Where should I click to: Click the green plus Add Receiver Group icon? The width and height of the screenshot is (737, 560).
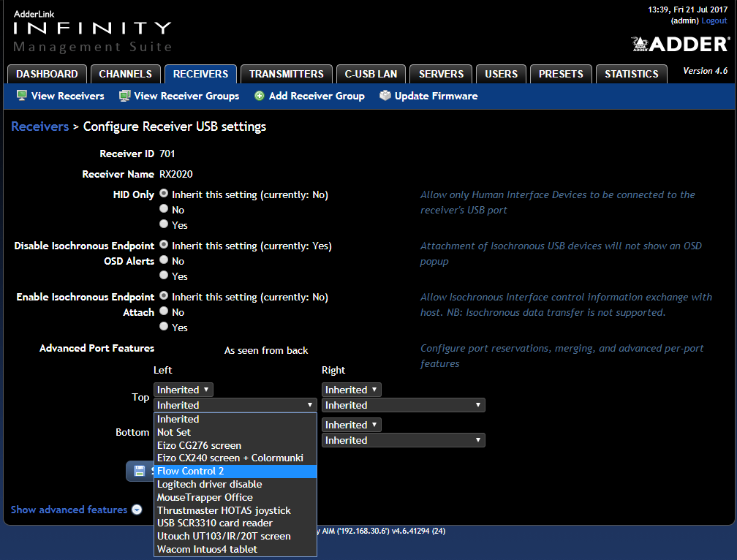tap(260, 96)
